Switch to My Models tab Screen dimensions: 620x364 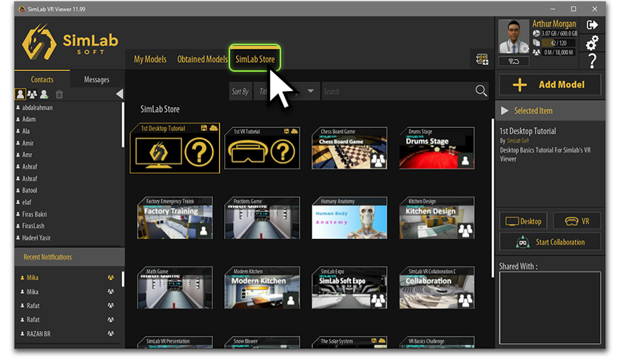tap(150, 59)
